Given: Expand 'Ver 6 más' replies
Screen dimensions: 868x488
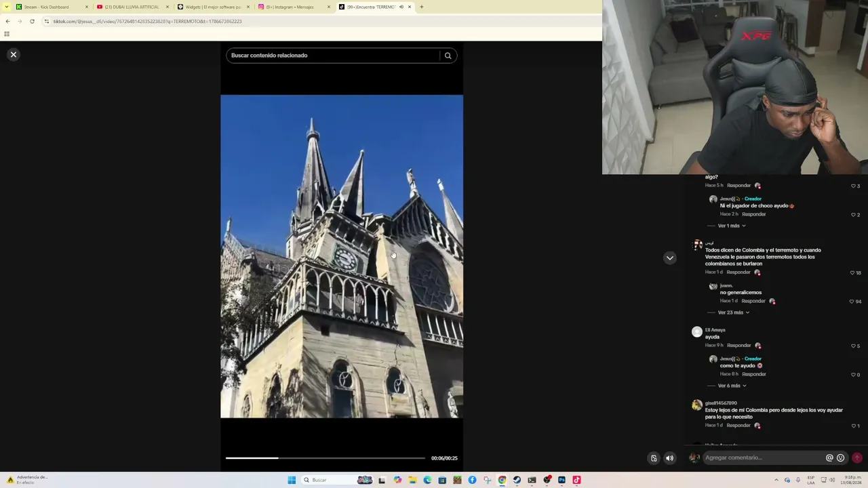Looking at the screenshot, I should pyautogui.click(x=732, y=386).
